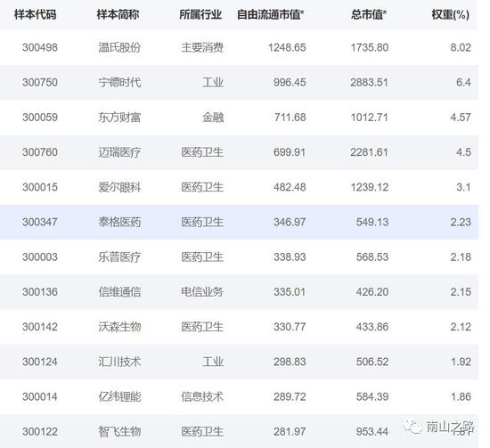The image size is (490, 448).
Task: Select the 乐普医疗 name cell
Action: tap(119, 257)
